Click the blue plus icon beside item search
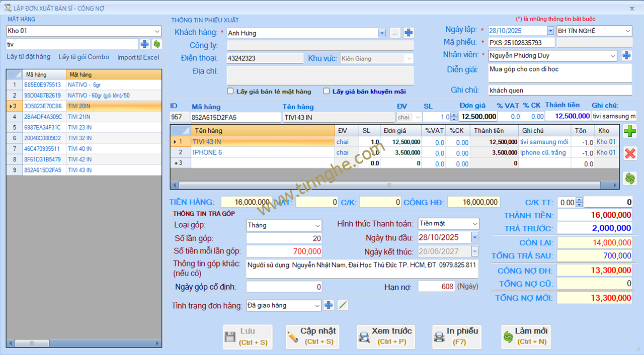Screen dimensions: 644x355 [144, 44]
